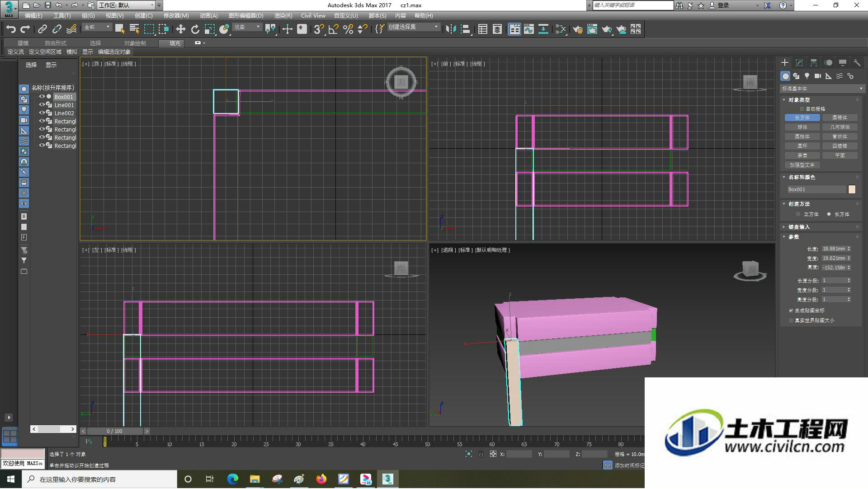
Task: Click the Redo arrow in main toolbar
Action: 25,29
